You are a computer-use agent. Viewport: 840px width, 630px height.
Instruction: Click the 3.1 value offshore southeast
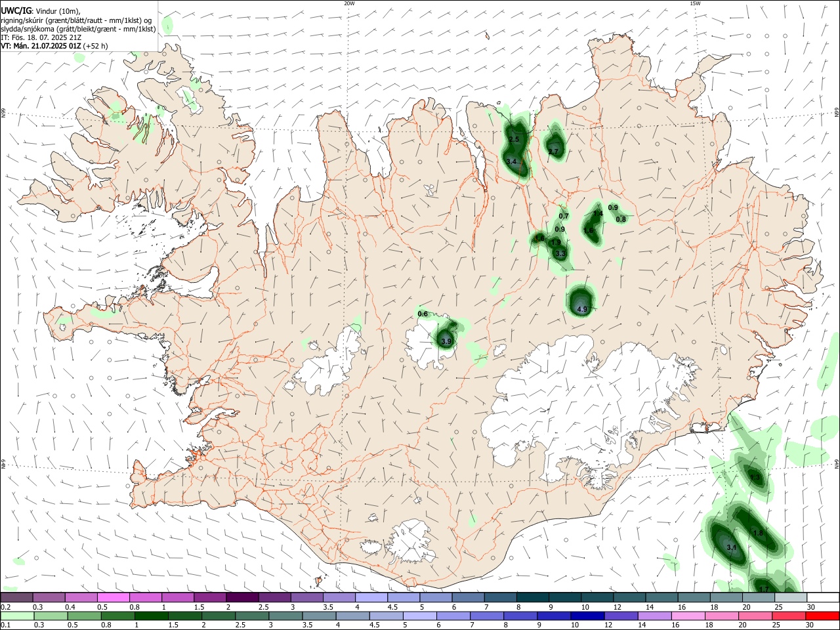(732, 547)
